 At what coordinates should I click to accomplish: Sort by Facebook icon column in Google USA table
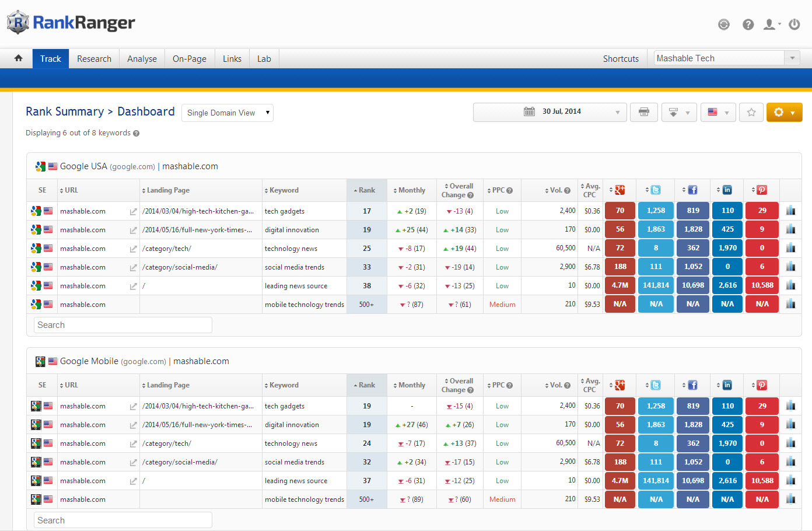click(x=692, y=190)
